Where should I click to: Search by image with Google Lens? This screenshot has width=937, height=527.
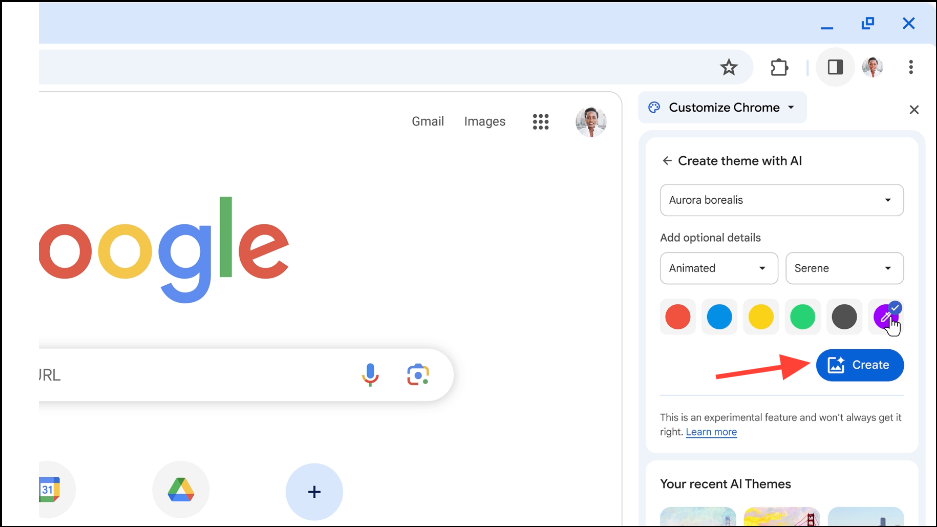click(x=418, y=375)
